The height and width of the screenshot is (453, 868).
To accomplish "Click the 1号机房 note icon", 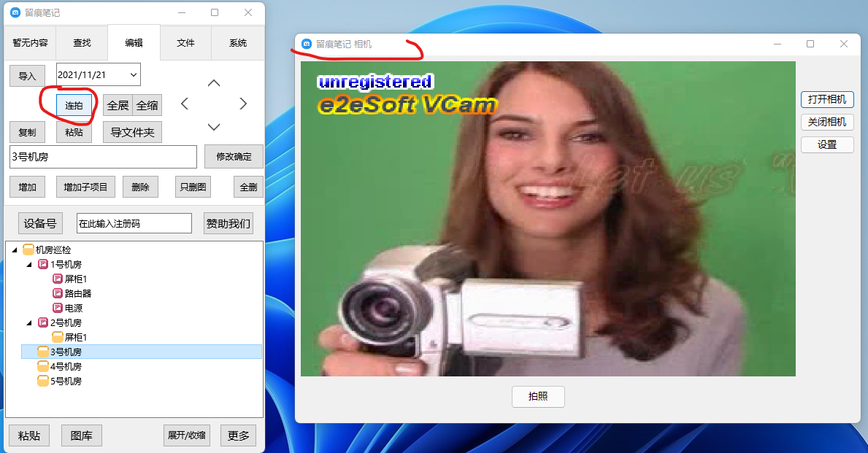I will tap(42, 264).
